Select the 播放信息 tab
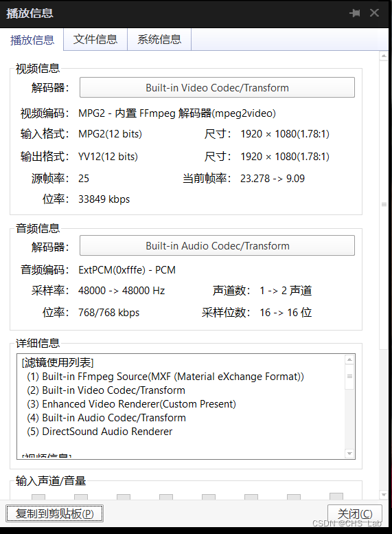The height and width of the screenshot is (534, 392). click(32, 40)
